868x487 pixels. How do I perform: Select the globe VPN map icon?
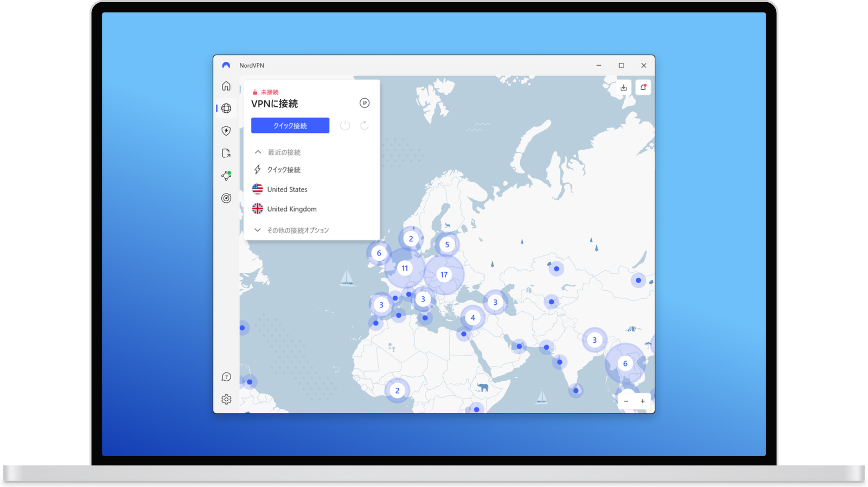(226, 108)
